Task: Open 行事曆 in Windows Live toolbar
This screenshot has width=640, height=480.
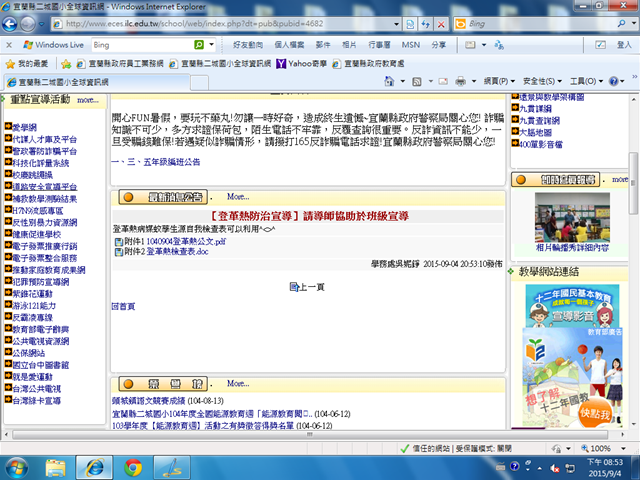Action: [379, 45]
